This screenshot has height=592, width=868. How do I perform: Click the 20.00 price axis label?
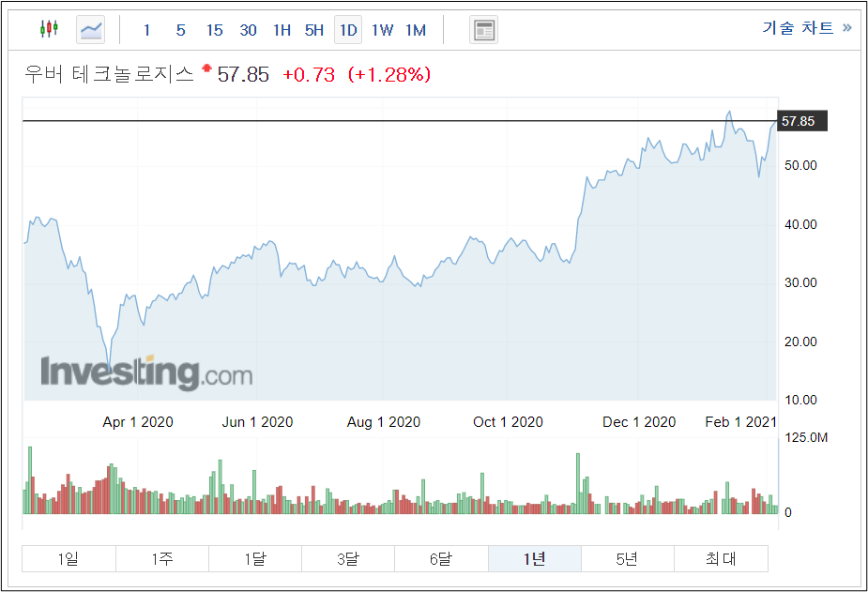tap(800, 342)
